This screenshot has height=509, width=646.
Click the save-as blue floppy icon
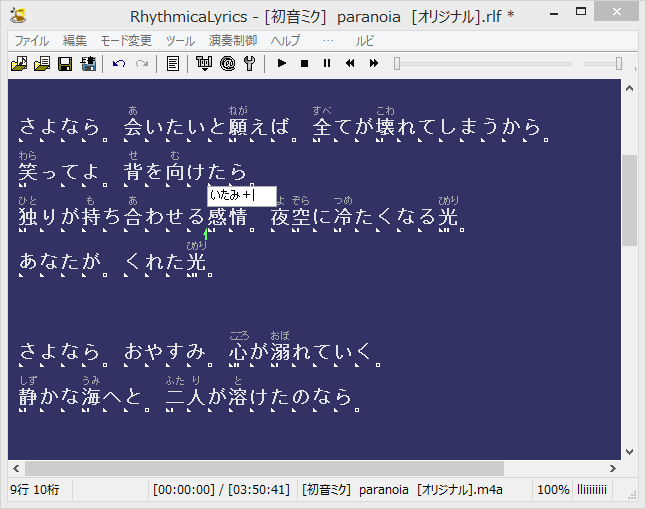pos(88,63)
